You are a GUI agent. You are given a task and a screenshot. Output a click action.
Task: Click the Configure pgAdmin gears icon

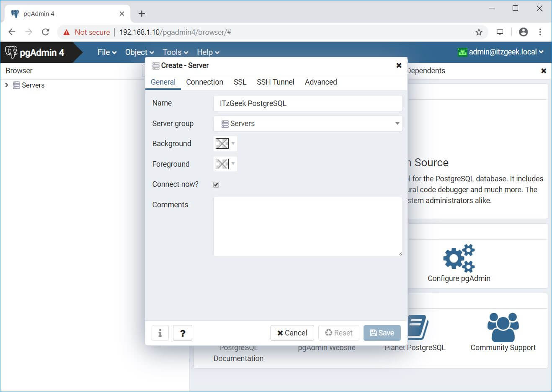click(x=459, y=258)
